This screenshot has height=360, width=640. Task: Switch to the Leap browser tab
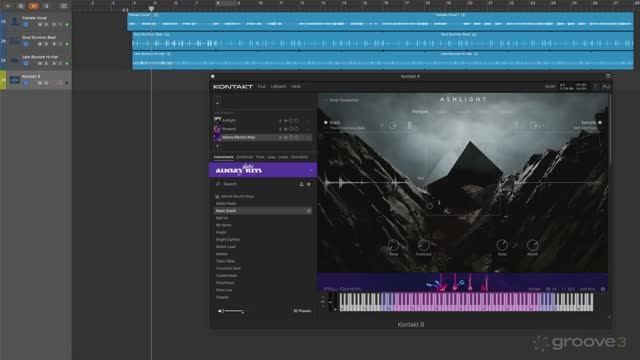271,157
